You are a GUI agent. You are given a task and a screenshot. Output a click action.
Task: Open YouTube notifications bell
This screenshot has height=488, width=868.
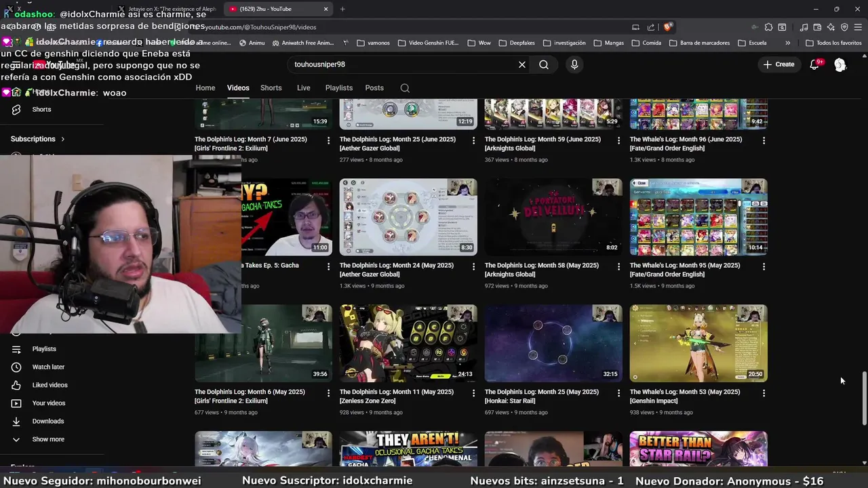pos(815,64)
